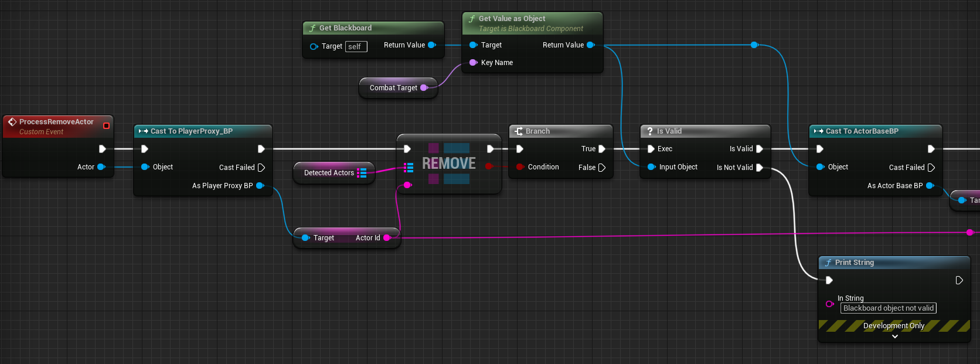Click the As Player Proxy BP output pin
This screenshot has height=364, width=980.
(x=260, y=186)
